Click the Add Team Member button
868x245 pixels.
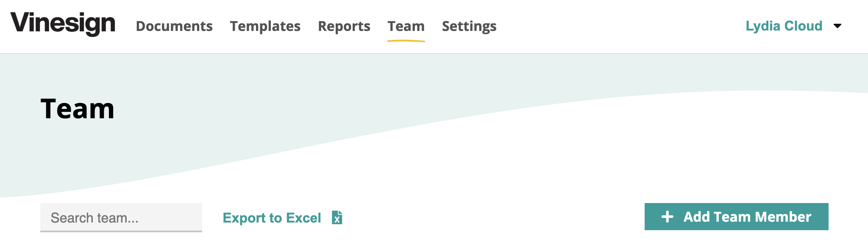coord(736,217)
